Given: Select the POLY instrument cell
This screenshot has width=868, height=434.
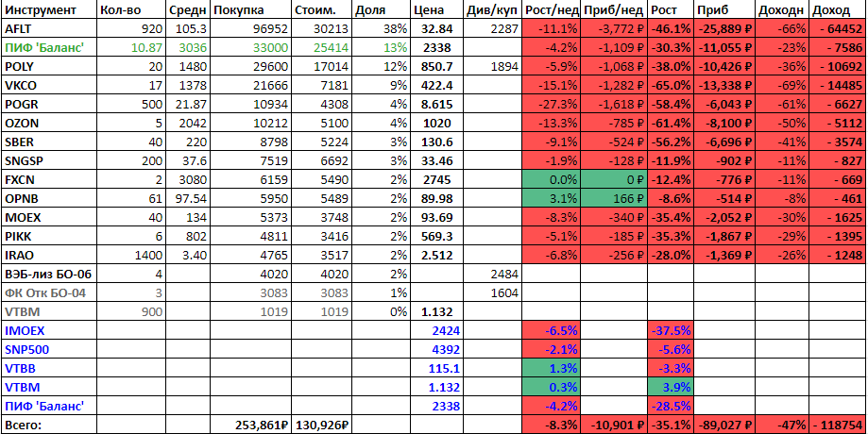Looking at the screenshot, I should [x=49, y=67].
